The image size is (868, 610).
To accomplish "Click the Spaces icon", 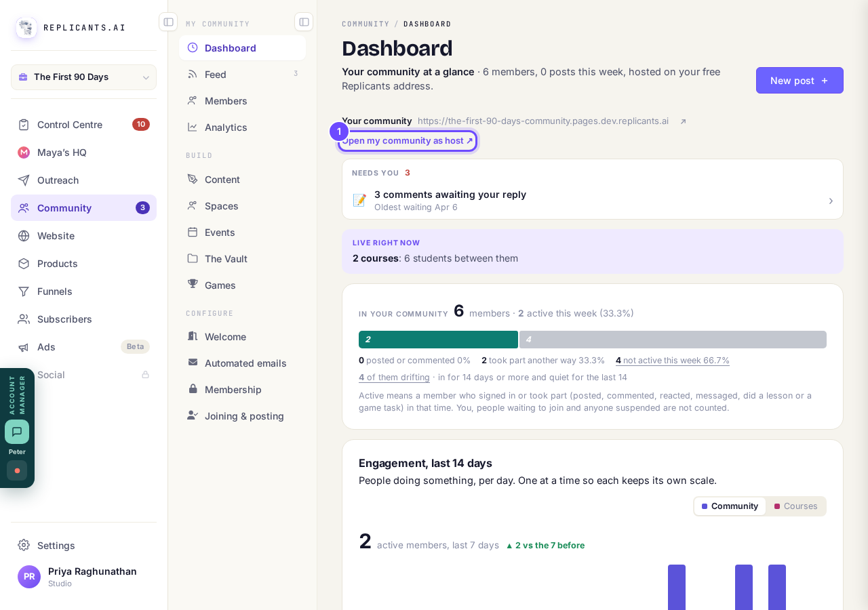I will click(193, 206).
